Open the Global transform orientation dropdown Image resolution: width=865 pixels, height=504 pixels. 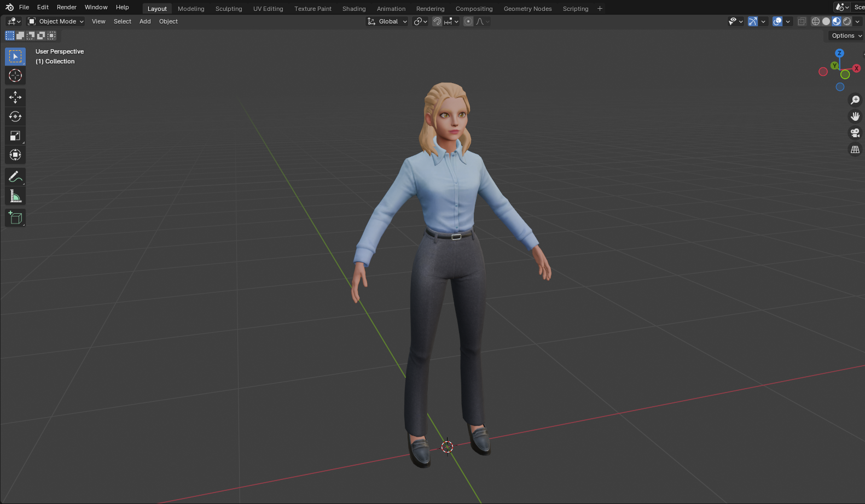387,21
